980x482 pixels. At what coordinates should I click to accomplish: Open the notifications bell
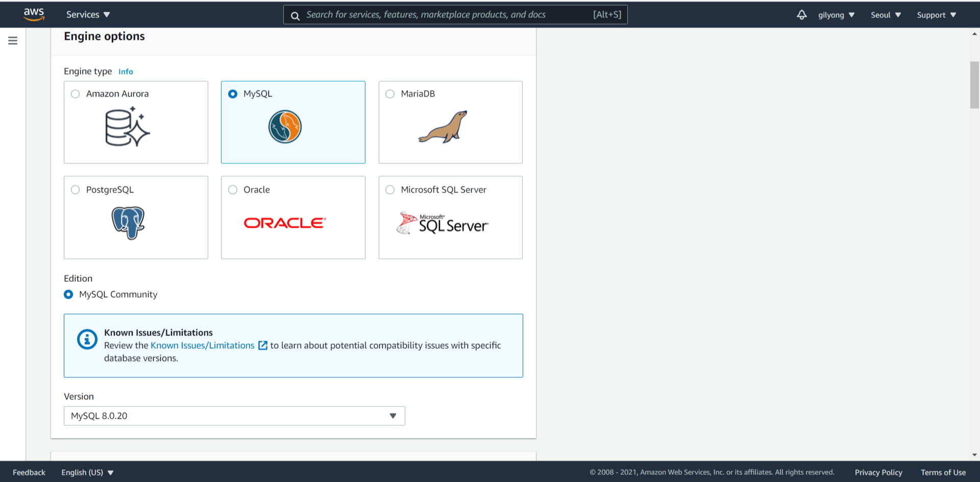point(802,15)
